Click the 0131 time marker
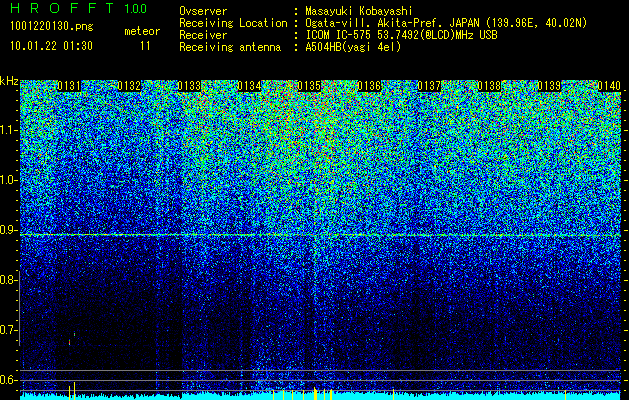Image resolution: width=629 pixels, height=400 pixels. coord(69,86)
